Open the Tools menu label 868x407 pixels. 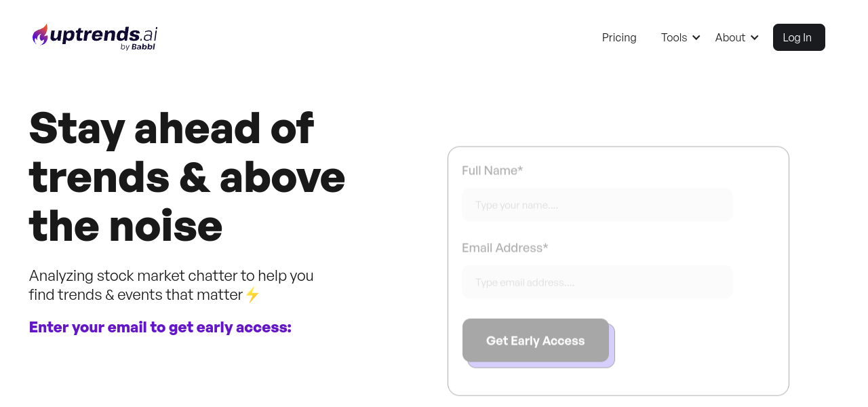point(673,37)
